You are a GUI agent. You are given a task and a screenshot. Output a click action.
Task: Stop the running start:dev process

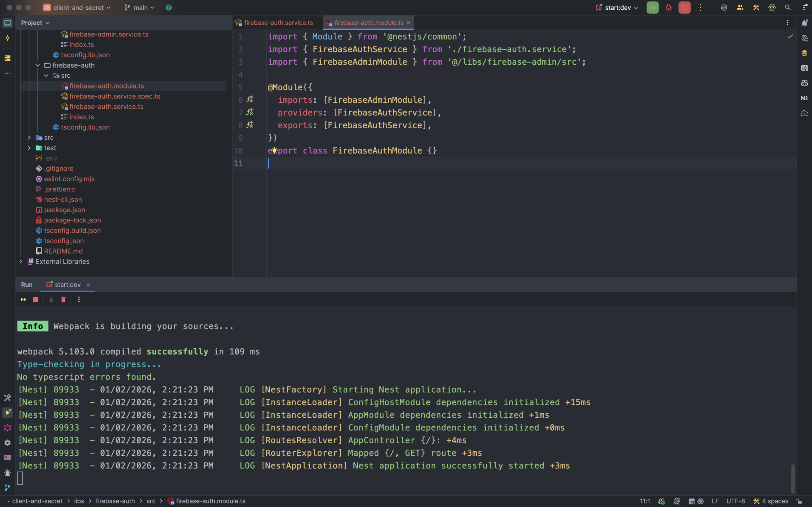684,7
